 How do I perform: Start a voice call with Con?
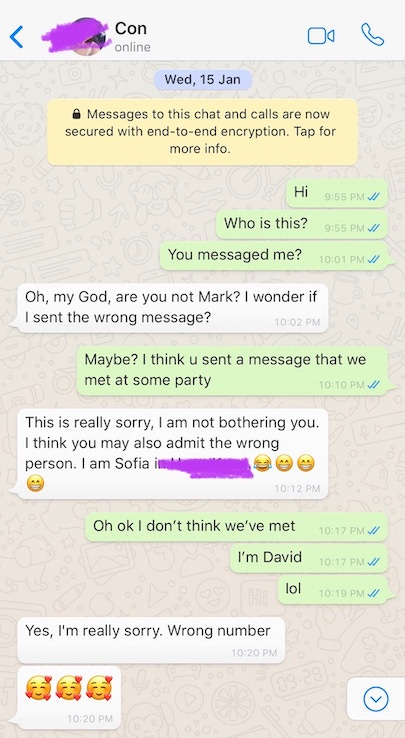[373, 35]
